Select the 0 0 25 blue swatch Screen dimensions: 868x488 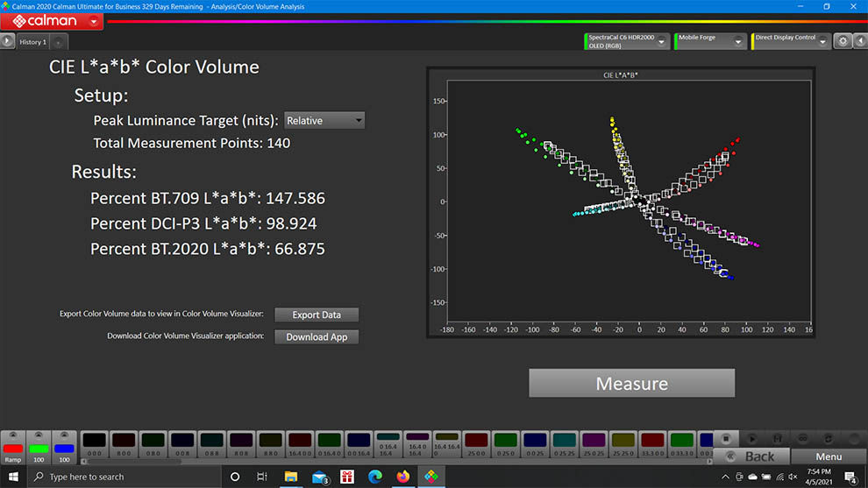click(535, 444)
